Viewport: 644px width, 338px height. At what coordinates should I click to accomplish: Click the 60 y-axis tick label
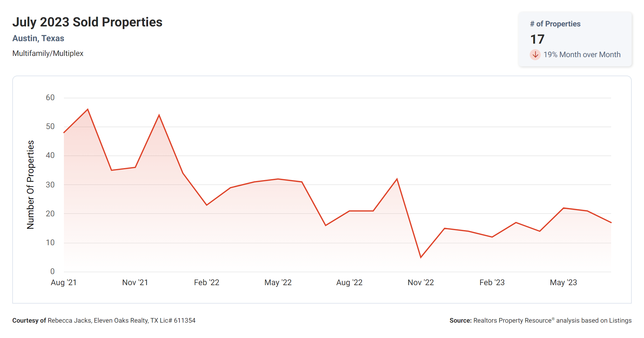click(x=50, y=98)
